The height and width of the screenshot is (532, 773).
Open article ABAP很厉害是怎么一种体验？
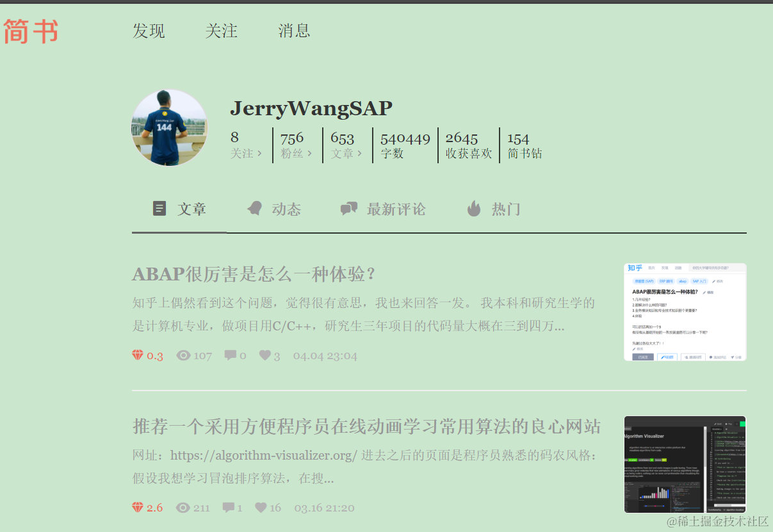click(254, 274)
